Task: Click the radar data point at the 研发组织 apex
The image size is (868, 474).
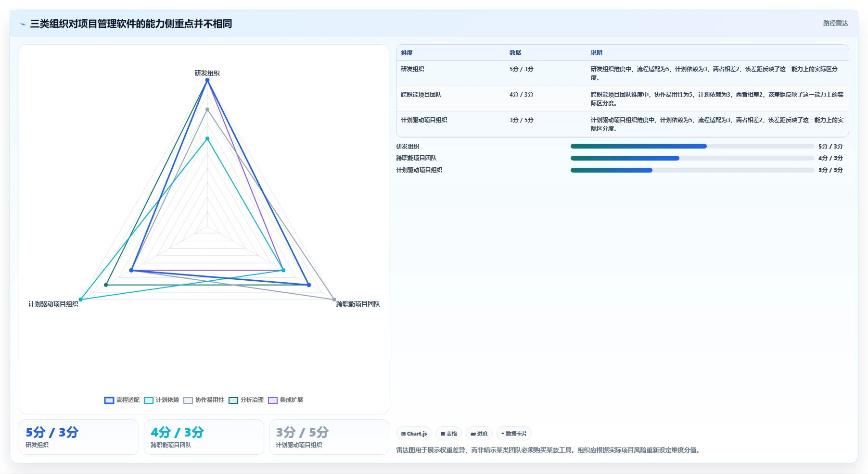Action: (207, 80)
